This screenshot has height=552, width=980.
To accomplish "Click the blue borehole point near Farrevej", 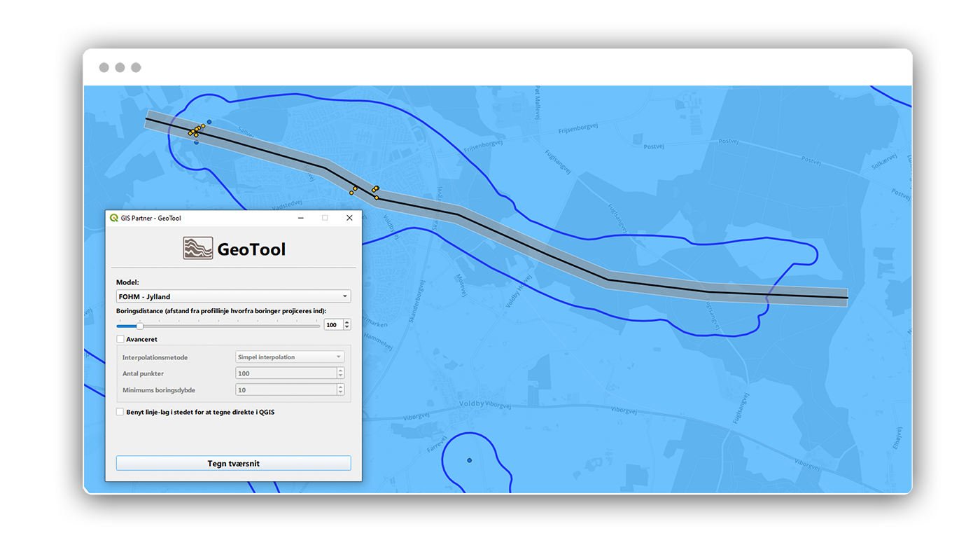I will (469, 460).
